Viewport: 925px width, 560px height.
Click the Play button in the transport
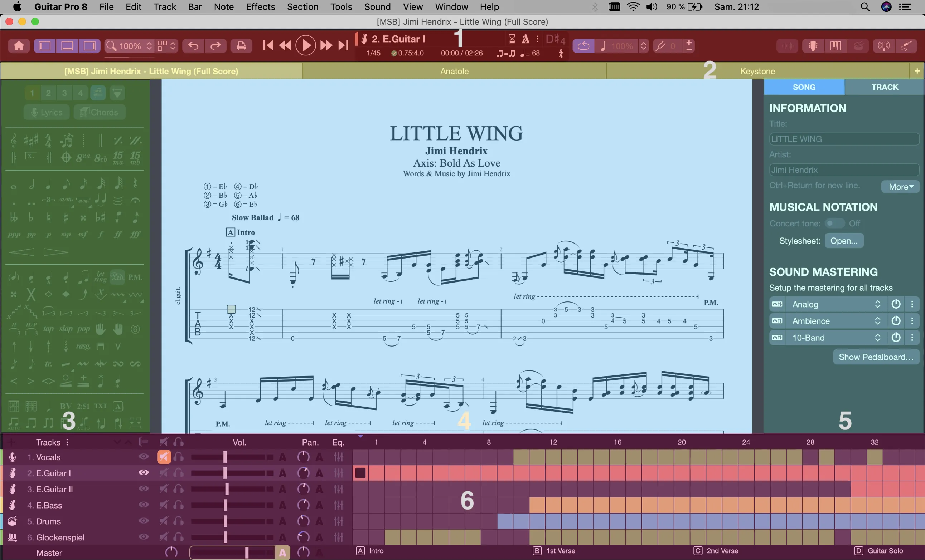(x=306, y=46)
